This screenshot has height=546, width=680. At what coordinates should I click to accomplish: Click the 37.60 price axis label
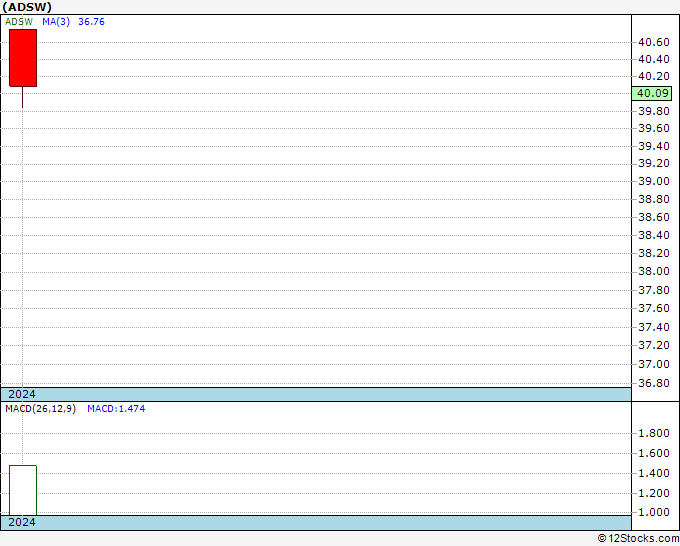point(654,308)
